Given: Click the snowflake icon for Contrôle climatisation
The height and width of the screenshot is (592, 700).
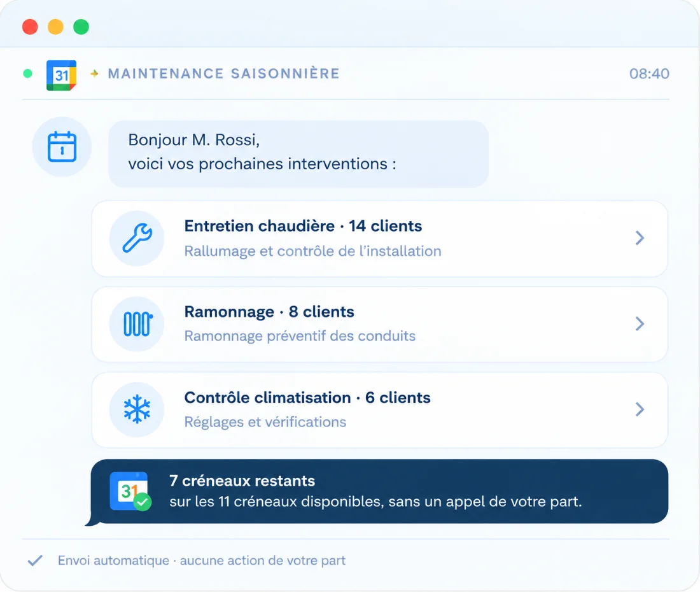Looking at the screenshot, I should tap(137, 409).
